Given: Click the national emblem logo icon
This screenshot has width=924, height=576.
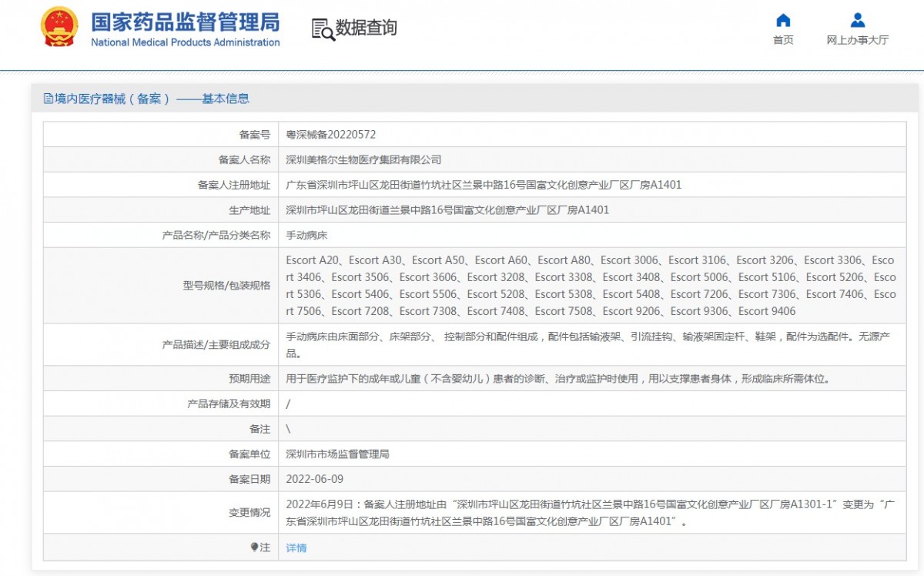Looking at the screenshot, I should pyautogui.click(x=59, y=27).
